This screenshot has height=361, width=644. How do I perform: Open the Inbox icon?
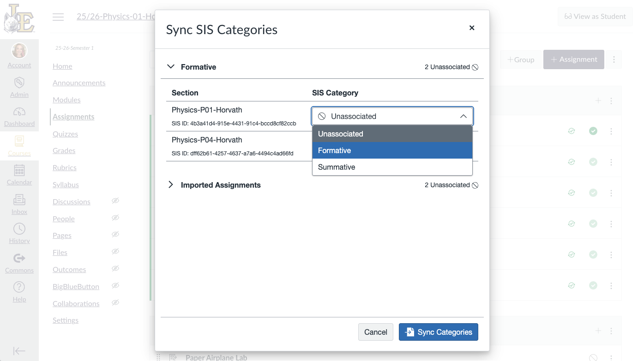tap(19, 200)
